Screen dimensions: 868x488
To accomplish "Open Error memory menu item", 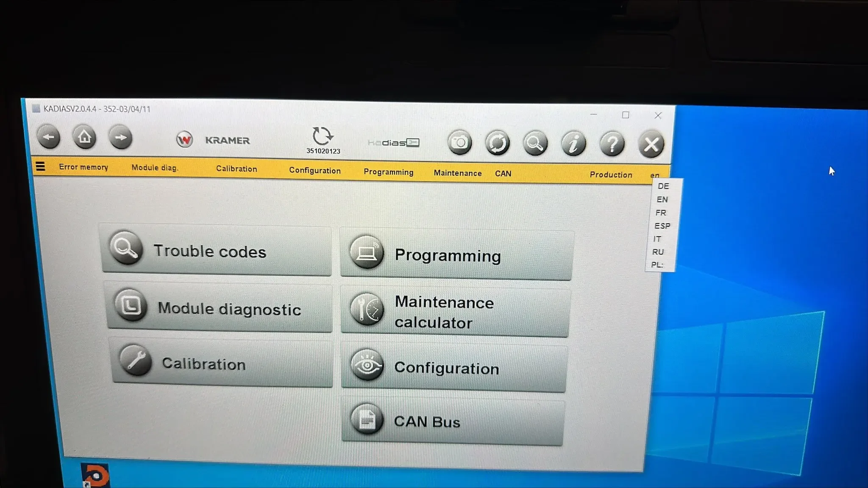I will pyautogui.click(x=83, y=167).
